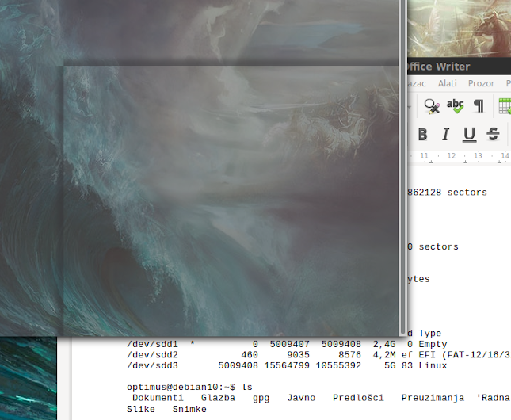Click the Writer window title bar

[460, 67]
